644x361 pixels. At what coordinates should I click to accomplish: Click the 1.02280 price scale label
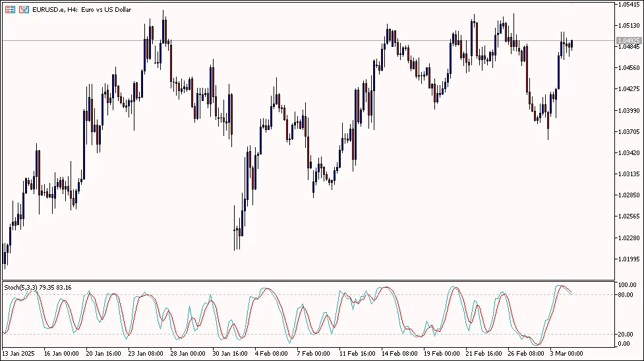629,238
